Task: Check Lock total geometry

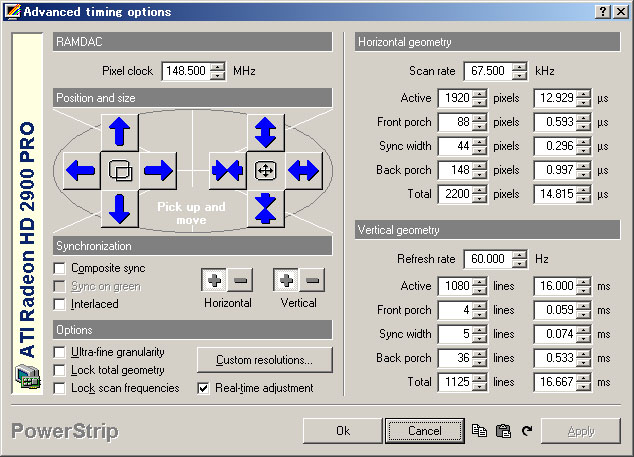Action: coord(59,370)
